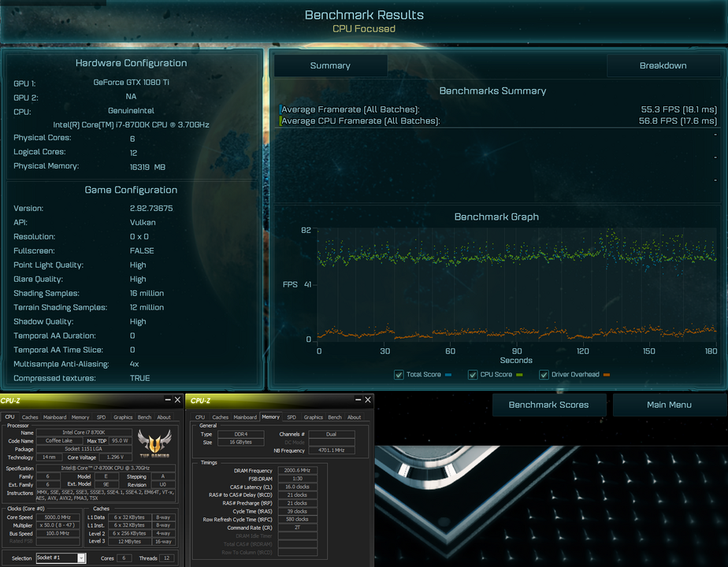This screenshot has height=567, width=728.
Task: Click the blue Total Score legend swatch
Action: point(448,375)
